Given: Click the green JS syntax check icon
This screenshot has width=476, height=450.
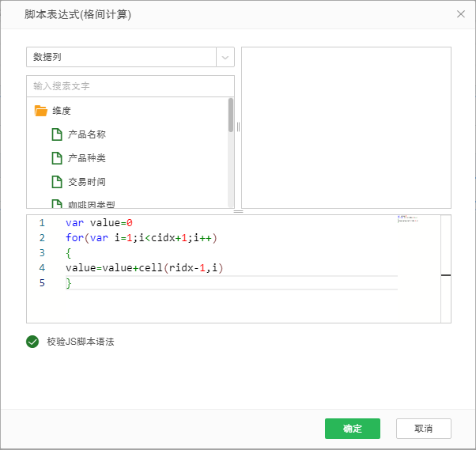Looking at the screenshot, I should click(32, 342).
